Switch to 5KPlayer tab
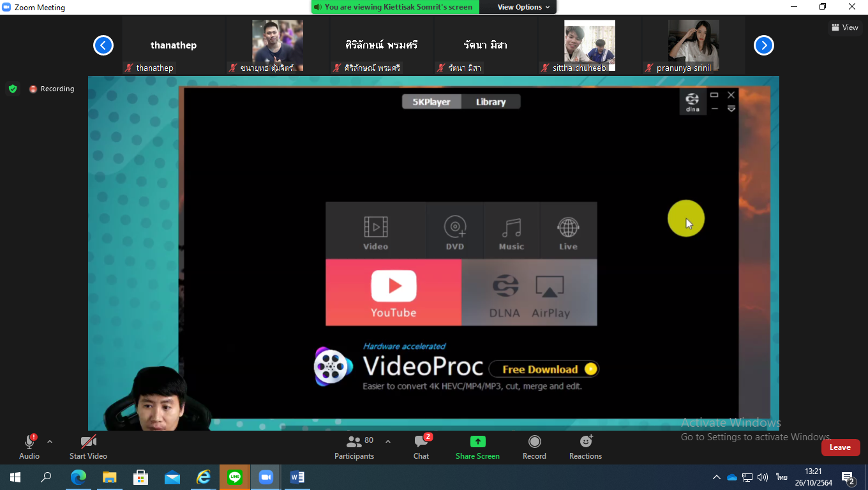The image size is (868, 490). point(431,101)
